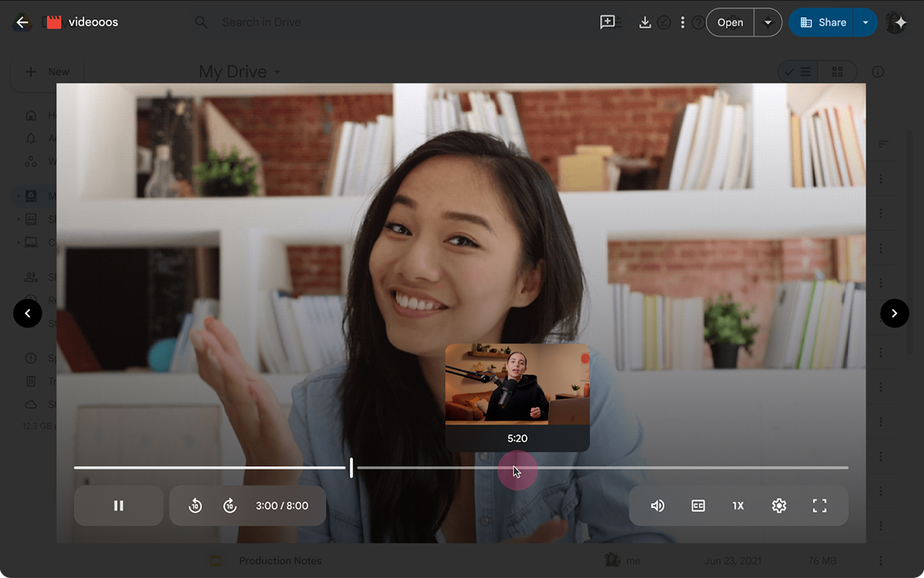The height and width of the screenshot is (578, 924).
Task: Click the played portion of the progress bar
Action: [x=209, y=467]
